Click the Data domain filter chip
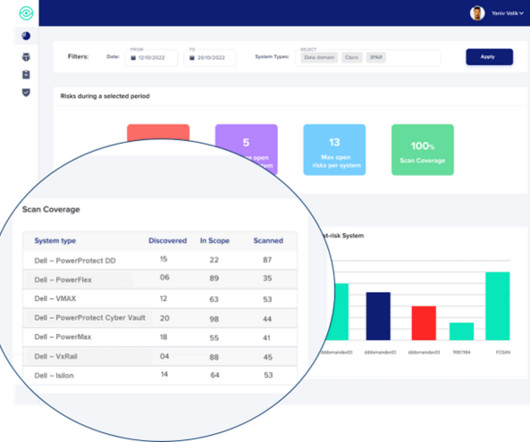 click(319, 57)
